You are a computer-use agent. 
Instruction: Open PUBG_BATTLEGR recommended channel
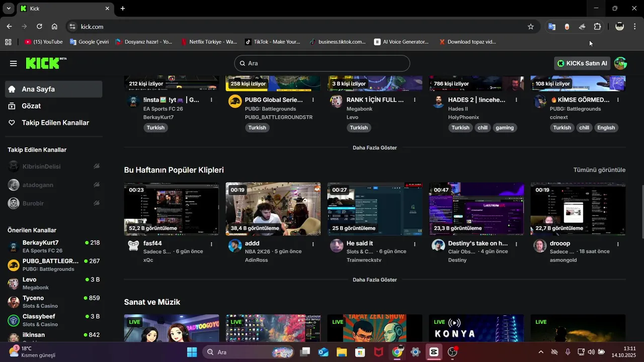point(54,265)
